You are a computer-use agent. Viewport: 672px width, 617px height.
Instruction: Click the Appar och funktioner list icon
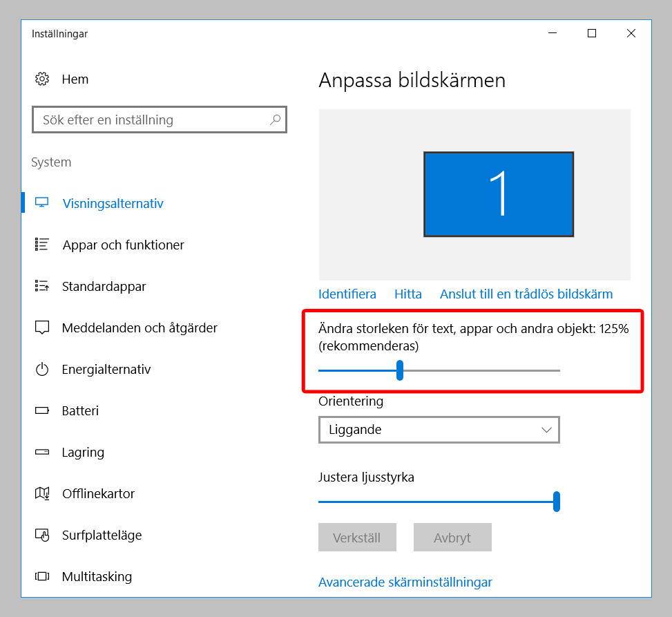tap(41, 245)
